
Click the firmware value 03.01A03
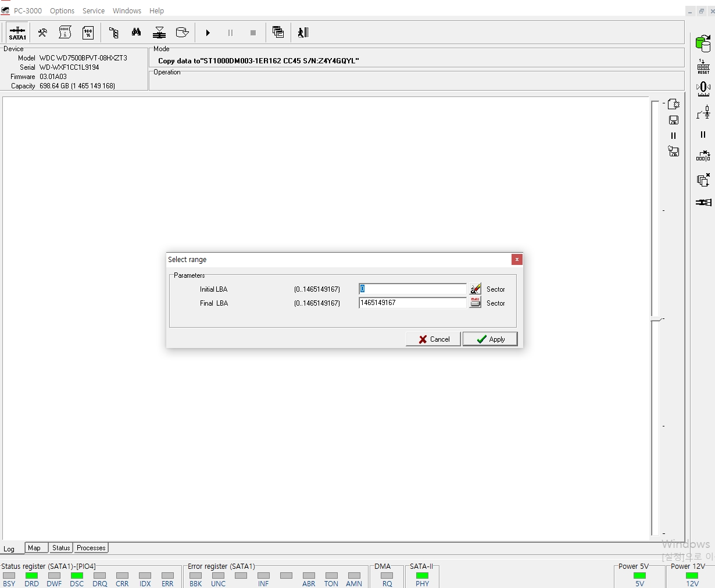coord(53,77)
